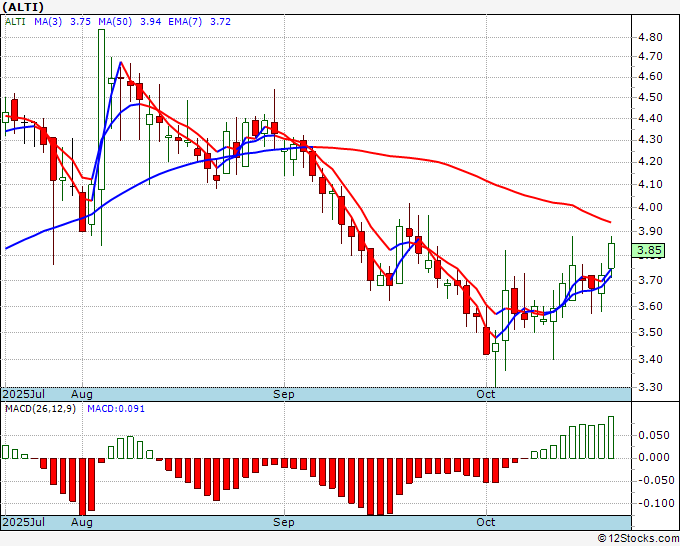Click the Sep marker on price timeline
680x546 pixels.
[x=284, y=394]
